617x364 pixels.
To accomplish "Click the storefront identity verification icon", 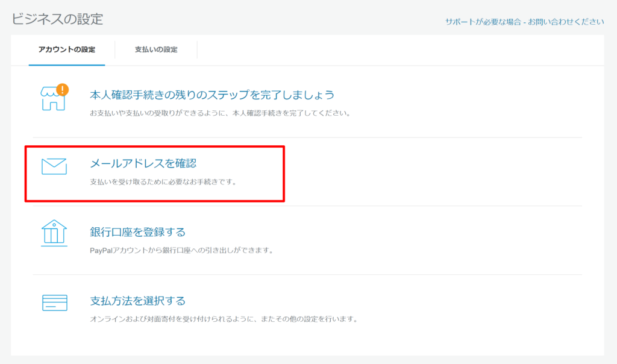I will click(52, 100).
